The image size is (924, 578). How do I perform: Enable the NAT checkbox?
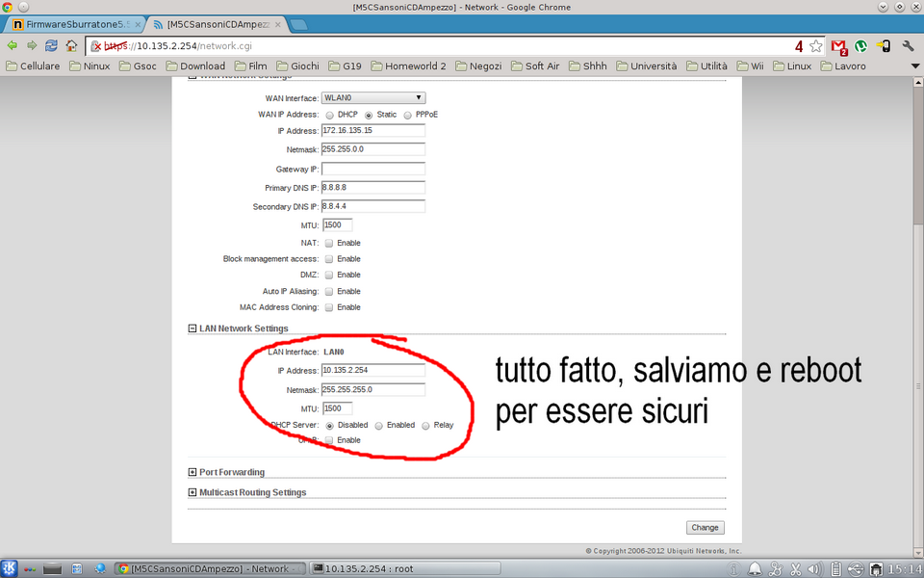coord(329,243)
